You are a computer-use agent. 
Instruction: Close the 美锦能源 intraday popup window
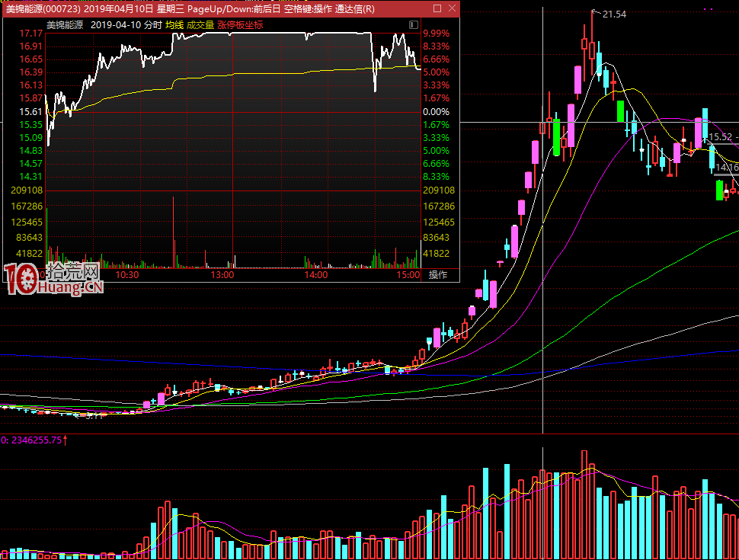(x=452, y=8)
